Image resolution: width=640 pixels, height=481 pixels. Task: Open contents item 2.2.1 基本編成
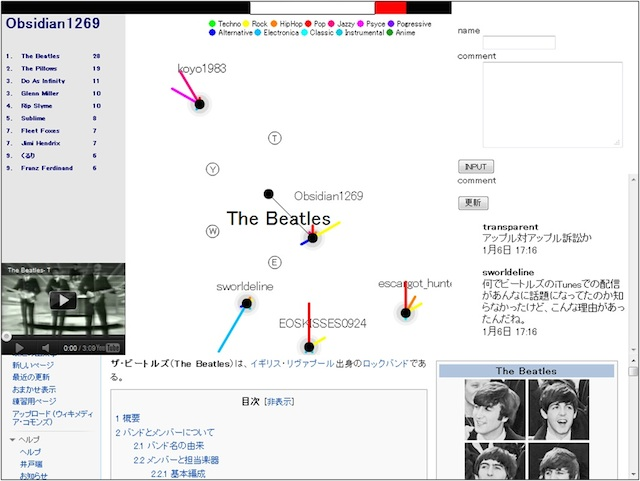coord(178,474)
